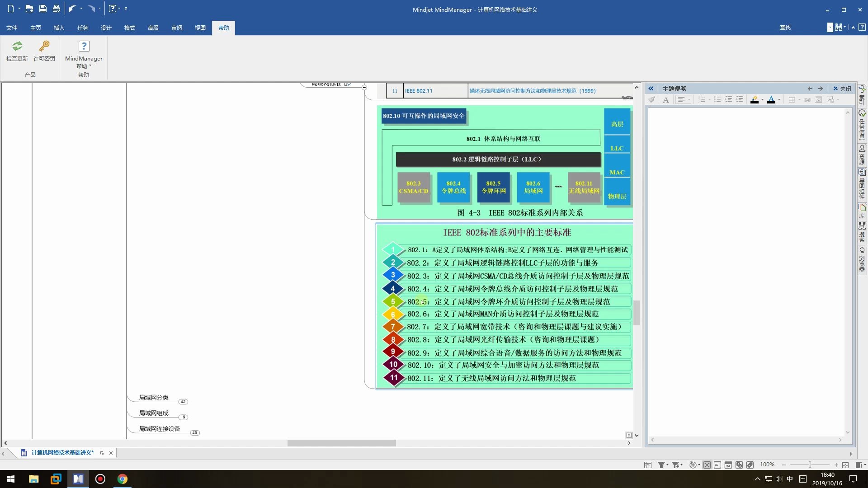Open the New document dropdown arrow
868x488 pixels.
19,9
